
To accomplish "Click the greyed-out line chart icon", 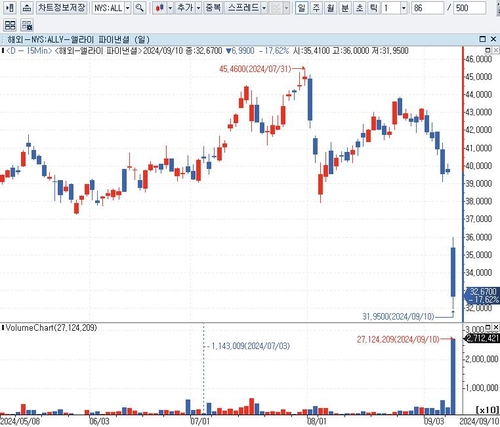I will coord(276,8).
